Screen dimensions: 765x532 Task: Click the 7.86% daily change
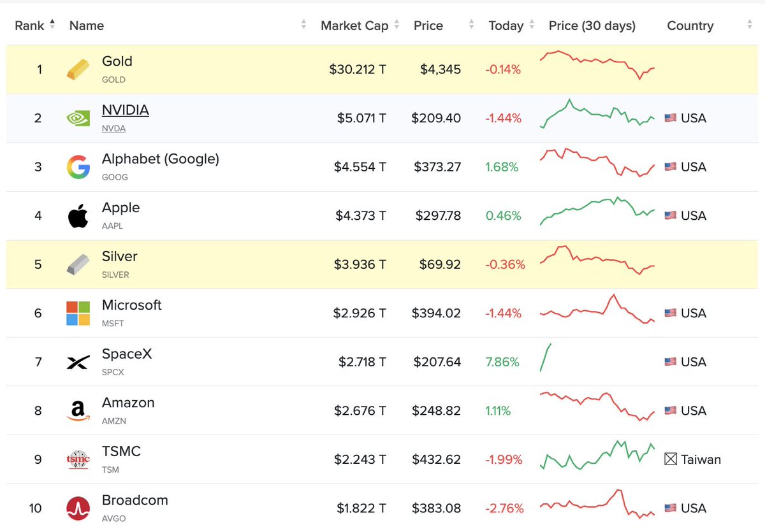[x=502, y=362]
